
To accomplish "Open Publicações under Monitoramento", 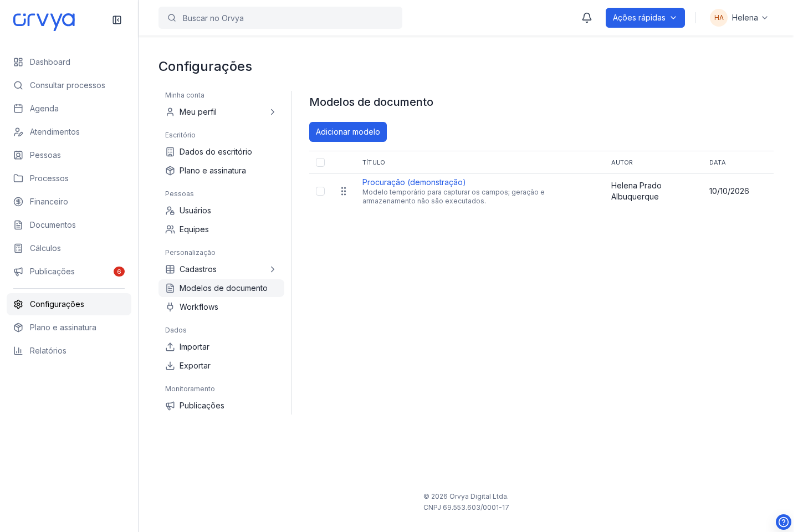I will (221, 406).
